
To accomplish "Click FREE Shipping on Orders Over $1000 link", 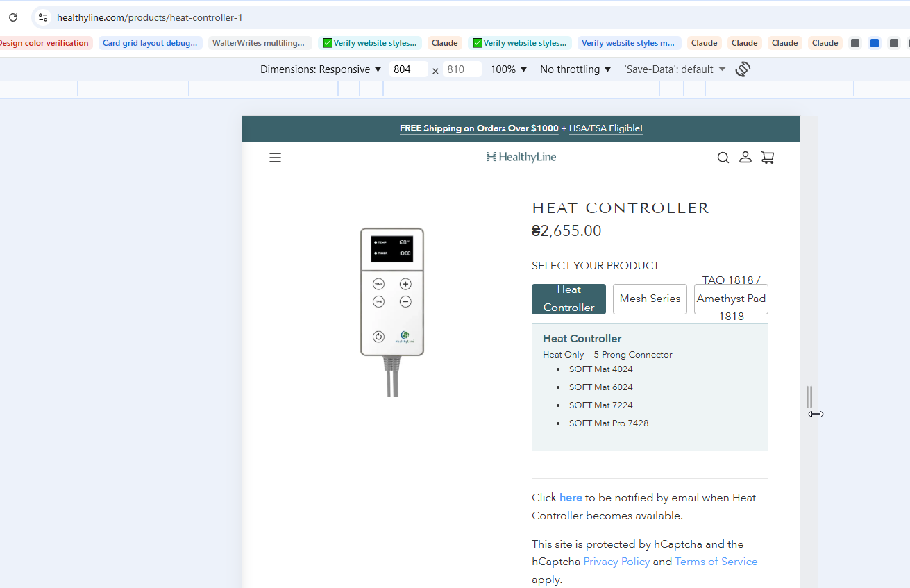I will pyautogui.click(x=479, y=128).
